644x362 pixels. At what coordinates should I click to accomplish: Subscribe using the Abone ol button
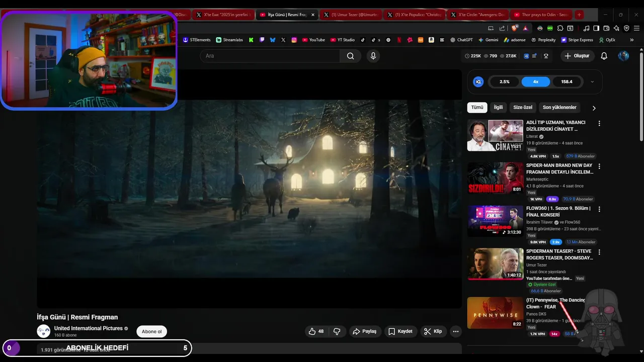152,331
